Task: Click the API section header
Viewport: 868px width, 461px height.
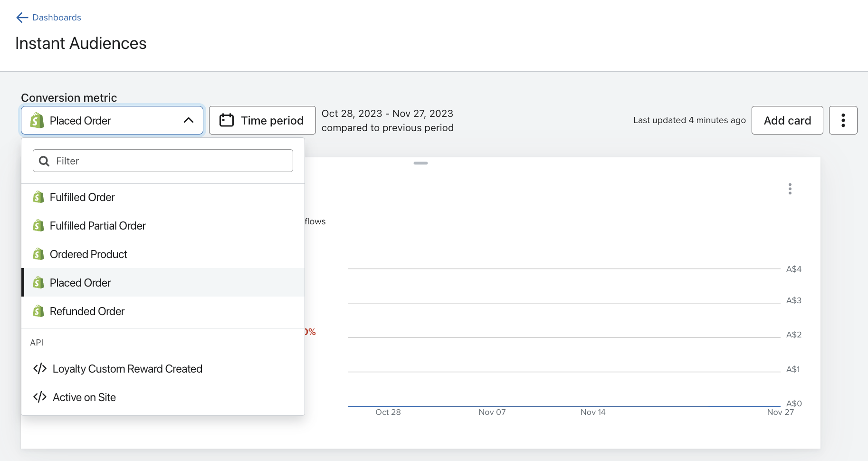Action: pos(37,342)
